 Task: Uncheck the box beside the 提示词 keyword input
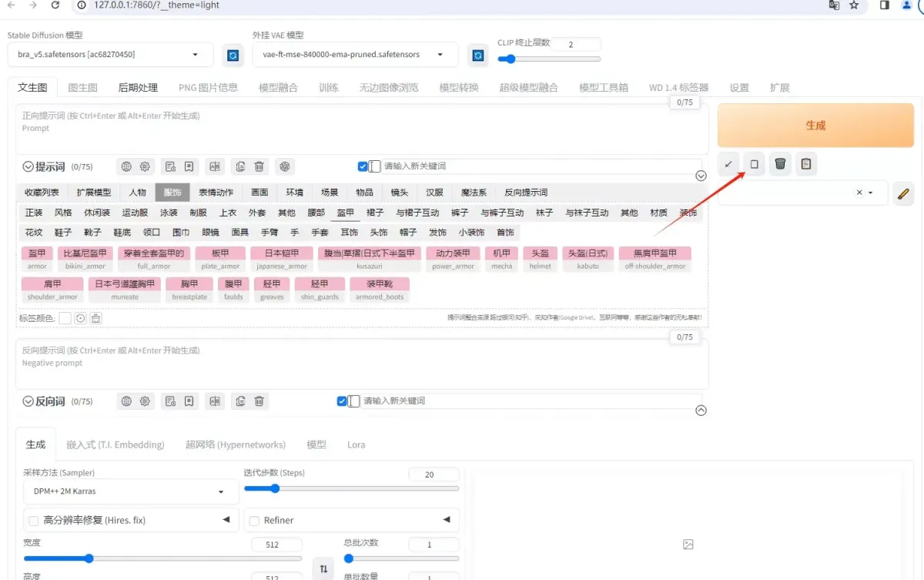(x=363, y=166)
